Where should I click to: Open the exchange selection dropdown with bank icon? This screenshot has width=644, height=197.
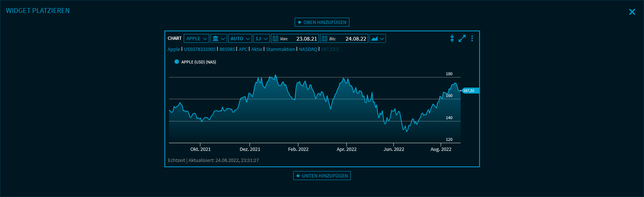pyautogui.click(x=218, y=39)
